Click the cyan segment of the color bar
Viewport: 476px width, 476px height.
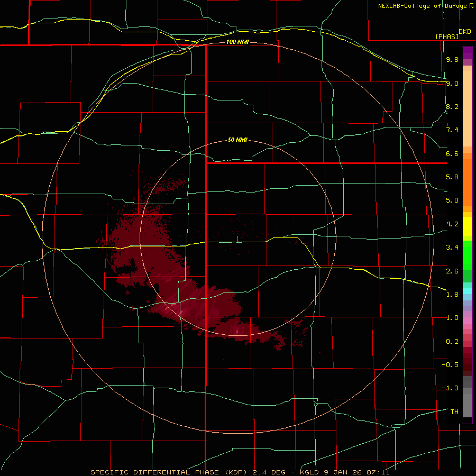coord(467,291)
